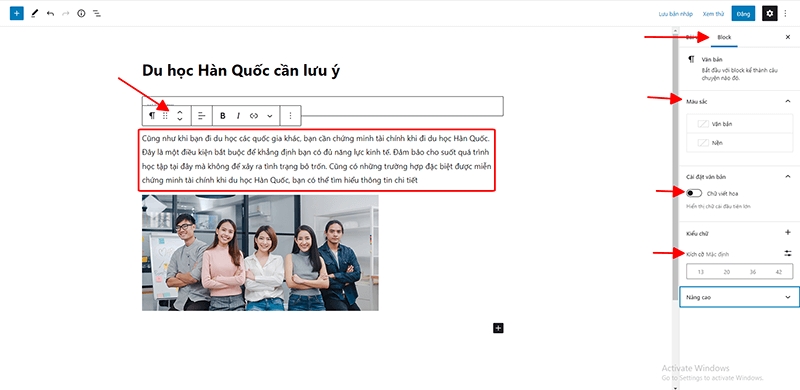
Task: Open text alignment options in toolbar
Action: [x=202, y=116]
